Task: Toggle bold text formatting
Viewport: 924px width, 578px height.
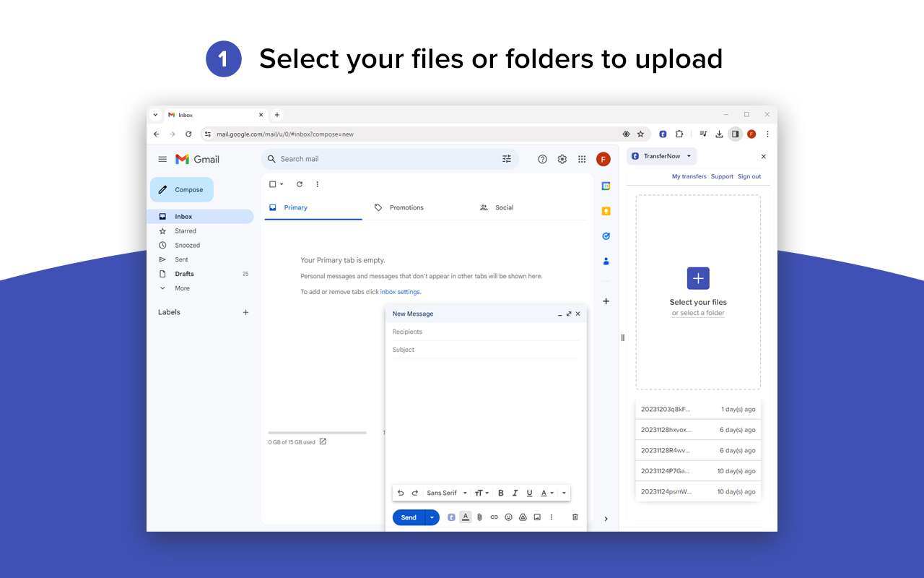Action: tap(500, 492)
